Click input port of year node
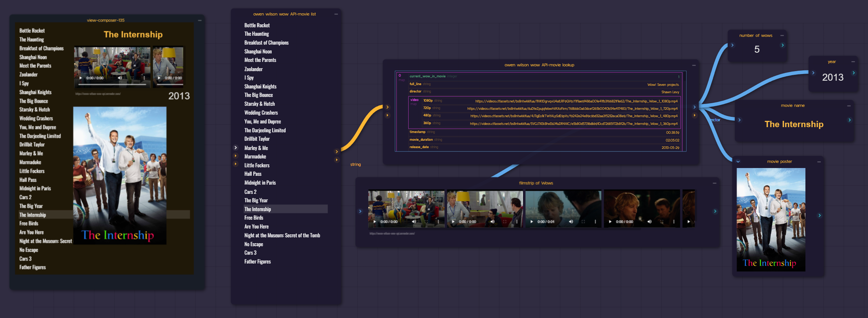868x318 pixels. 813,73
